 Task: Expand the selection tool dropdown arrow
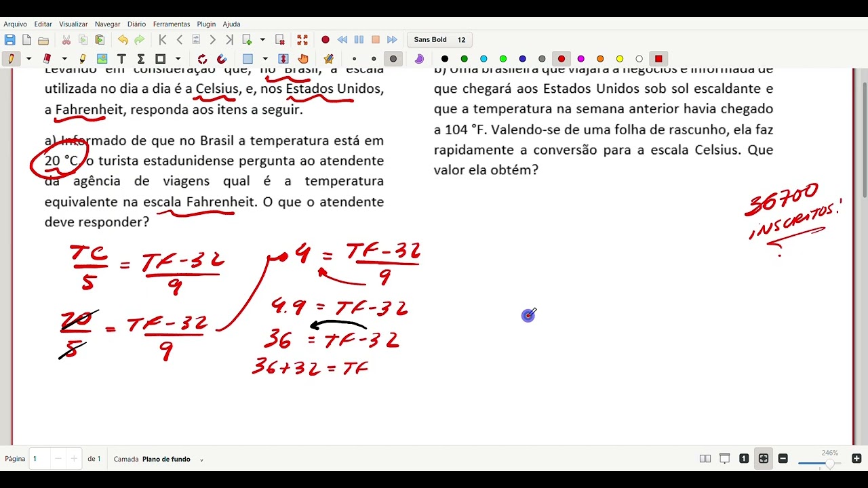click(x=265, y=59)
